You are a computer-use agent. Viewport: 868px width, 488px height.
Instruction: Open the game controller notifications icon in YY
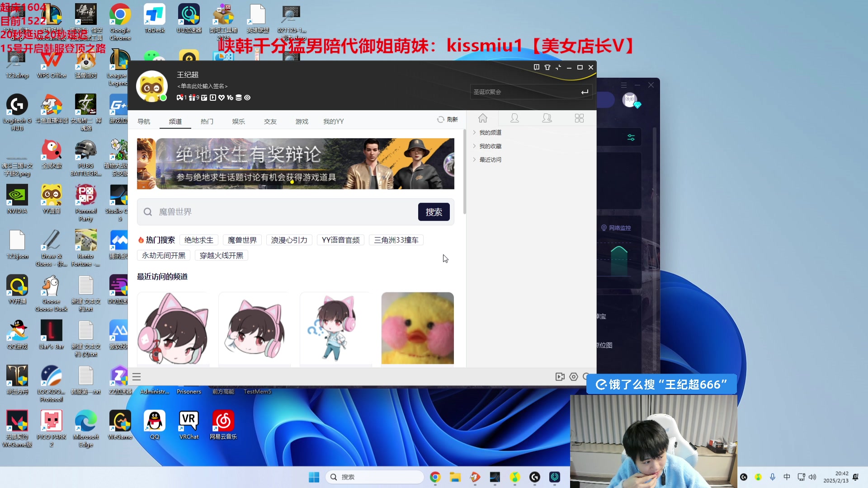[x=180, y=98]
